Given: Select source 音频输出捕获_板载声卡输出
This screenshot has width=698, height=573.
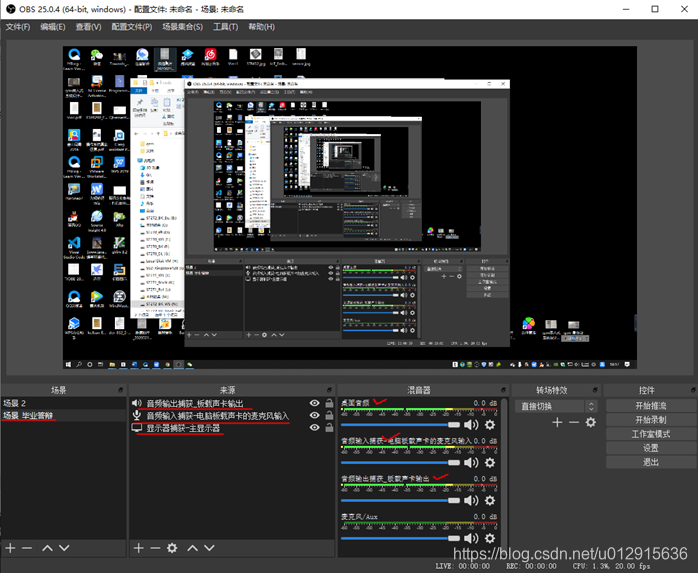Looking at the screenshot, I should [x=195, y=403].
